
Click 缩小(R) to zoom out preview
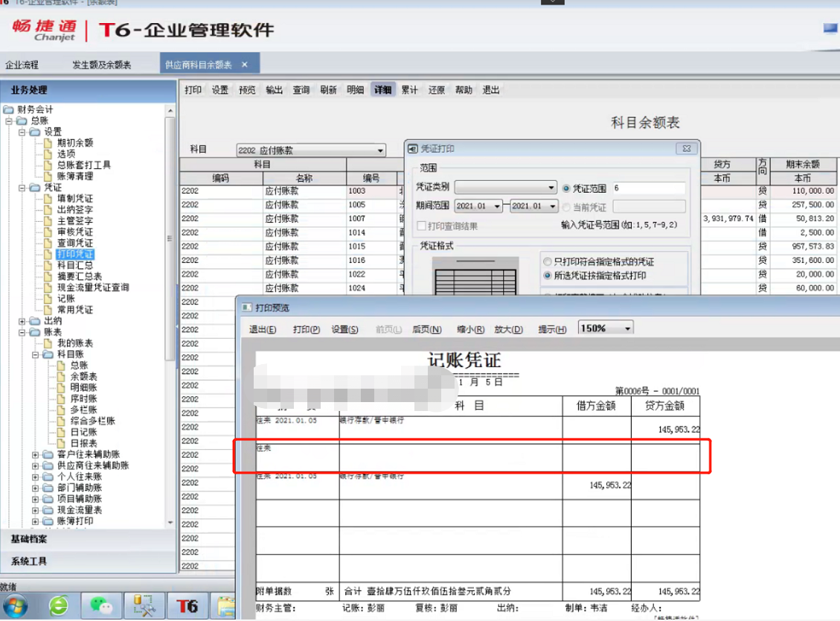click(470, 329)
